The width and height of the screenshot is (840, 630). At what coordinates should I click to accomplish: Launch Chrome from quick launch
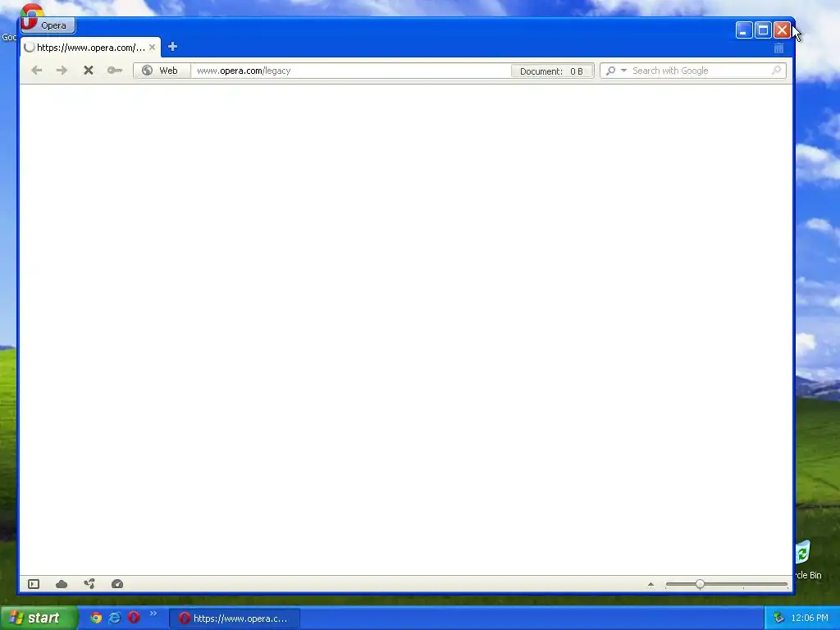coord(96,618)
